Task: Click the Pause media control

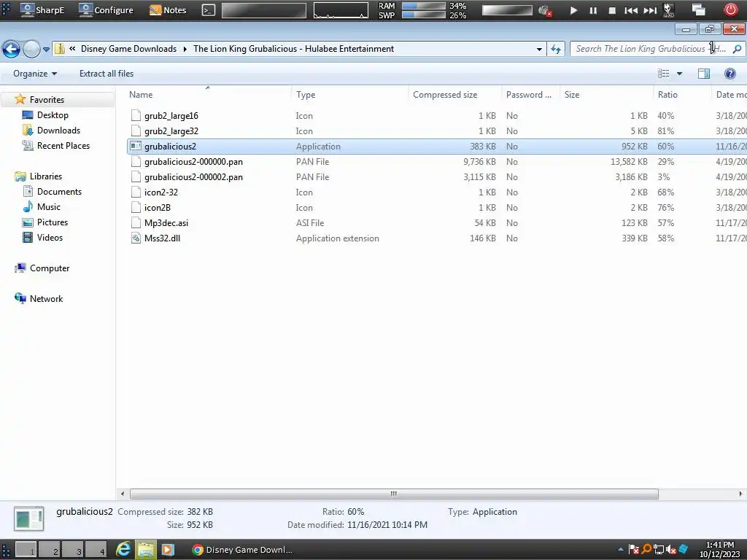Action: click(593, 10)
